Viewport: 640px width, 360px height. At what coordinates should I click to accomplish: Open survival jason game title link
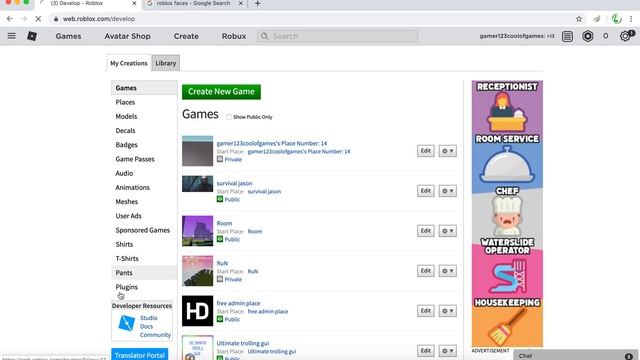point(234,183)
